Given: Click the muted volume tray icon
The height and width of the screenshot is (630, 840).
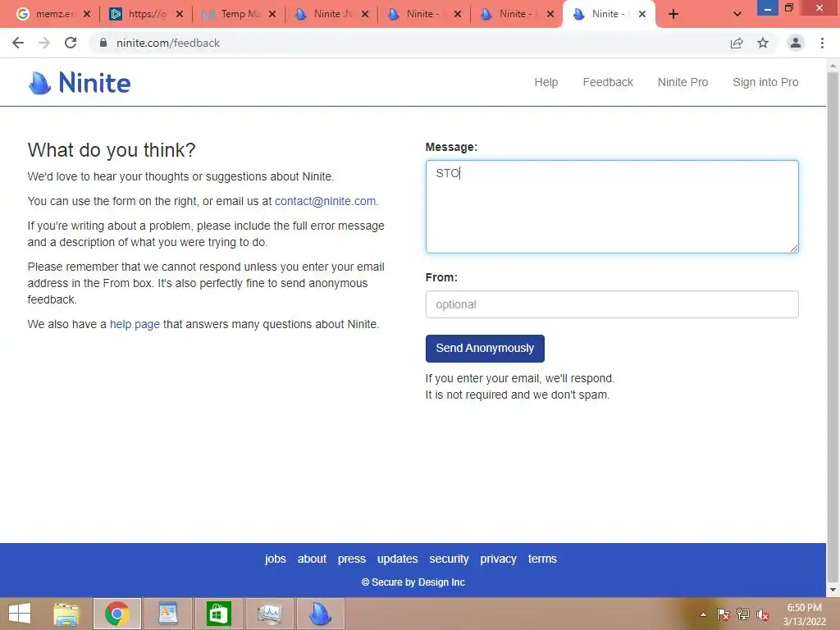Looking at the screenshot, I should click(762, 614).
